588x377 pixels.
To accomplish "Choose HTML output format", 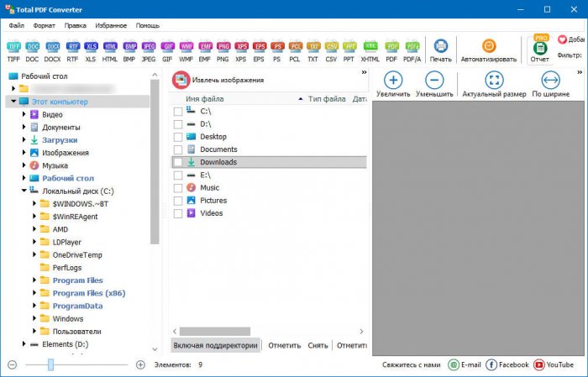I will (x=110, y=47).
